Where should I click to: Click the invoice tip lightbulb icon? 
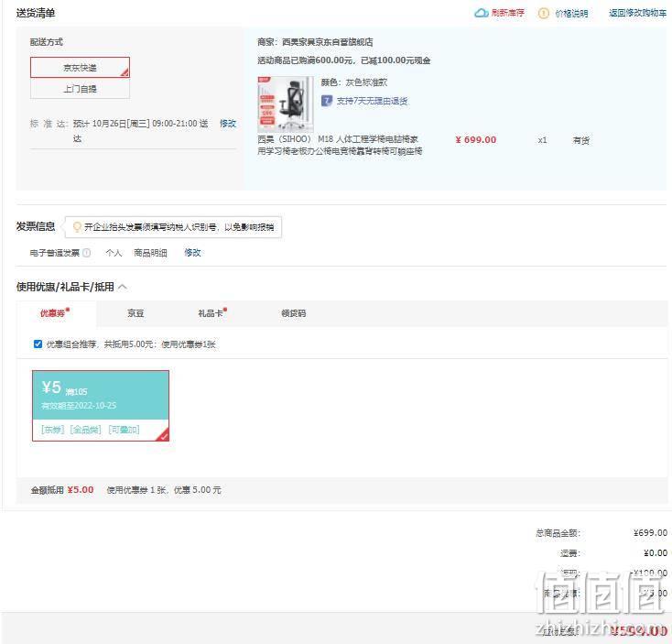[77, 226]
